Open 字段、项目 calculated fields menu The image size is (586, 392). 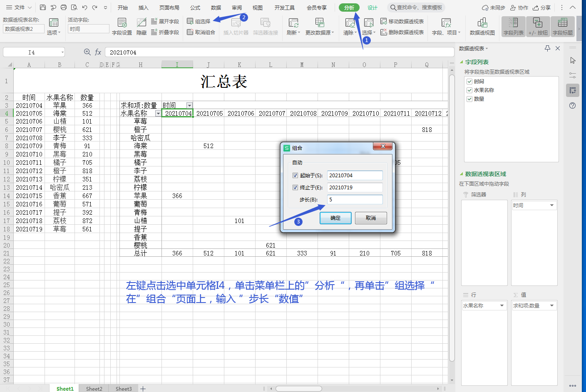[446, 26]
